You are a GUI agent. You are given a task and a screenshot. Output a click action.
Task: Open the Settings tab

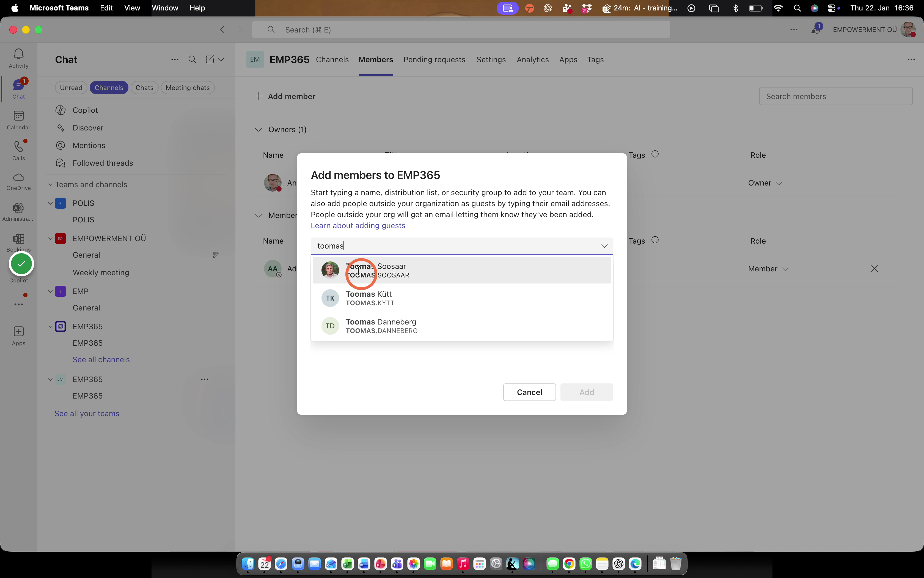click(x=491, y=60)
